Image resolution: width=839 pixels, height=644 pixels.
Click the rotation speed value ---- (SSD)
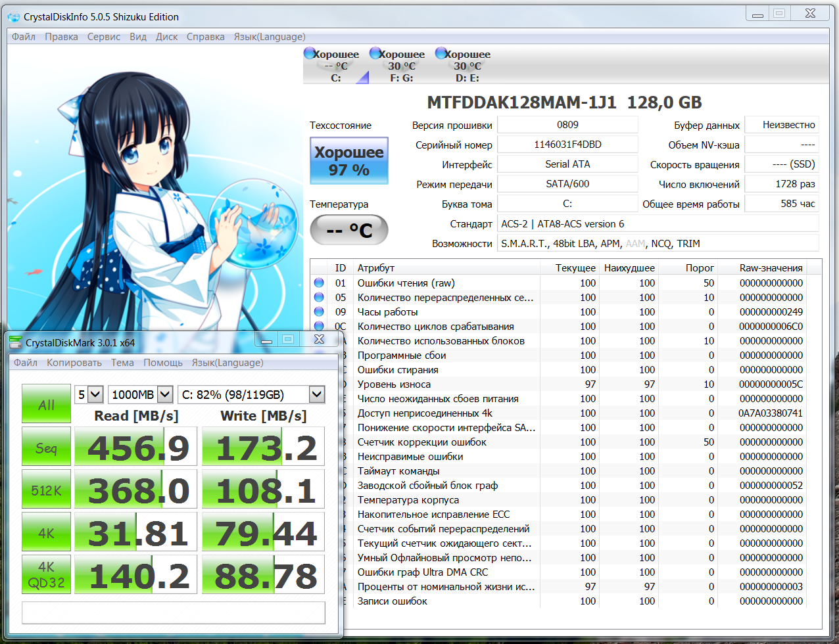782,164
